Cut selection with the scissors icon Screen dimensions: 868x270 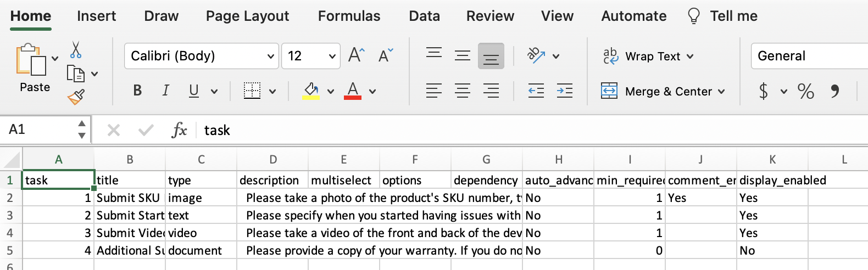coord(76,50)
